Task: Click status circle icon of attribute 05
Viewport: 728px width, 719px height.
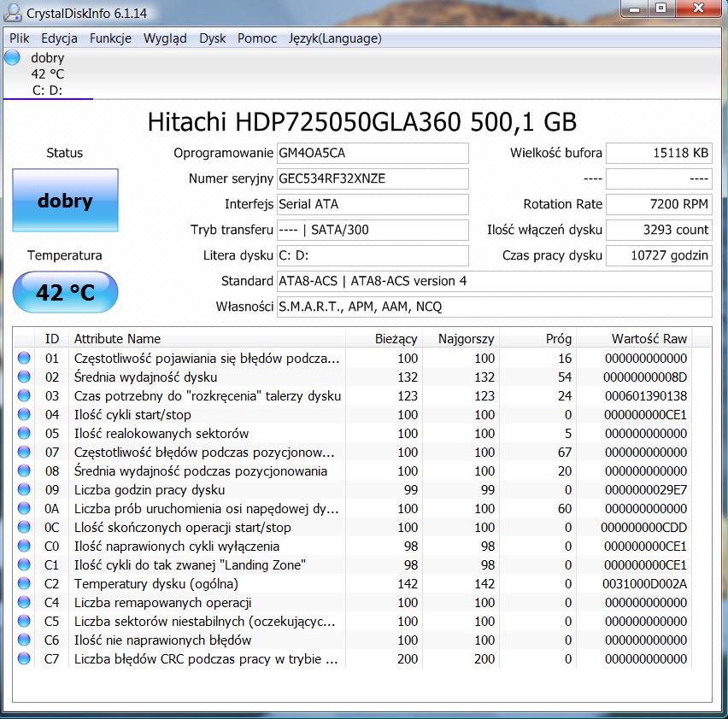Action: 24,433
